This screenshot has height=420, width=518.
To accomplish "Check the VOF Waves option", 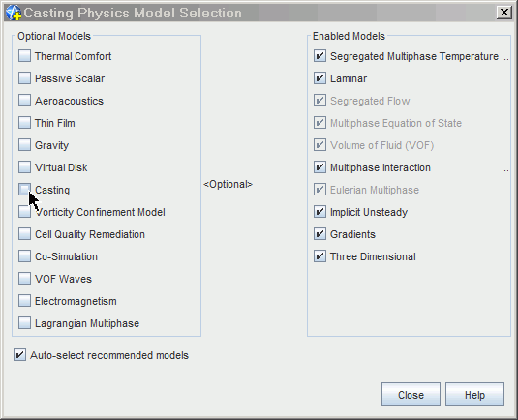I will click(25, 279).
